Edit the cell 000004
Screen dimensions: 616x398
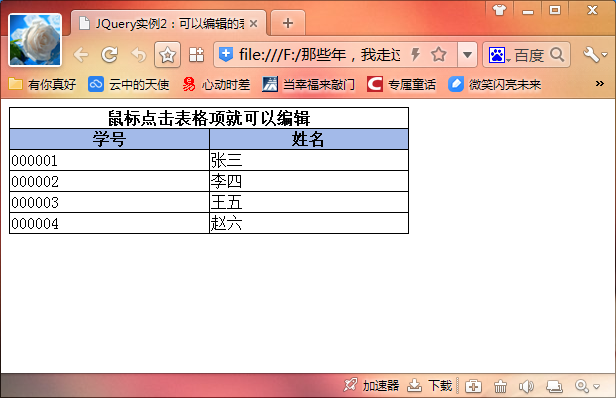109,224
